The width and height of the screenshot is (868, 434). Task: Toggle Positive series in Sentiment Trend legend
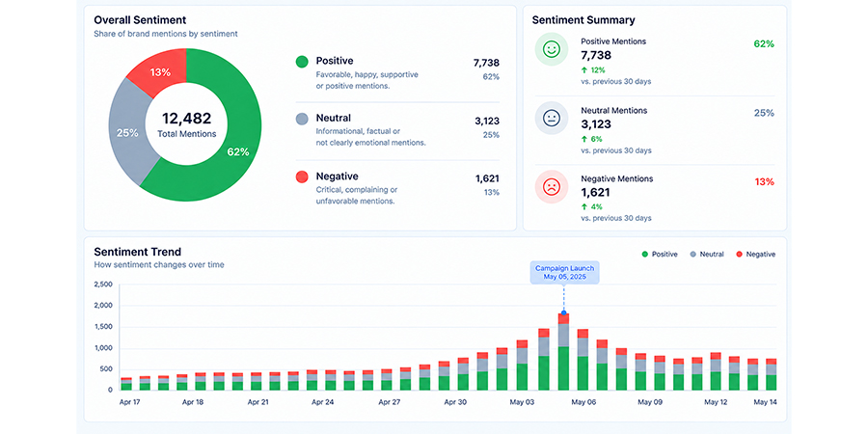(660, 254)
